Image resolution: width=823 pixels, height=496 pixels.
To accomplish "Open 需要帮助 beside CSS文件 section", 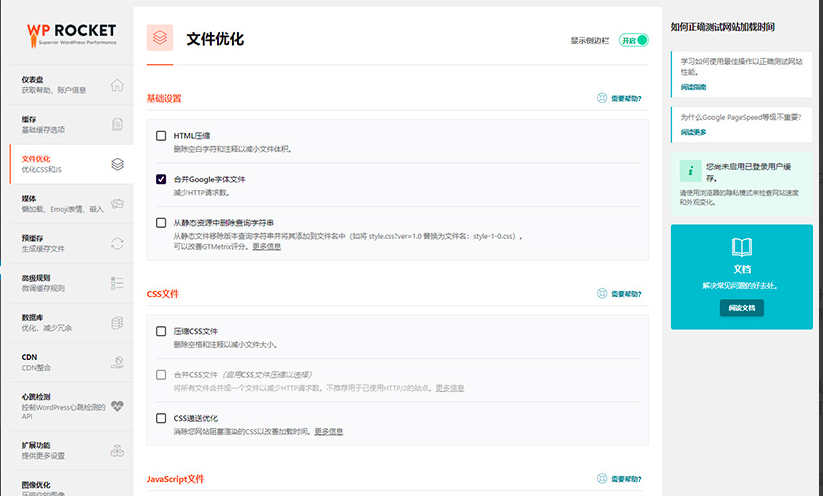I will tap(619, 294).
